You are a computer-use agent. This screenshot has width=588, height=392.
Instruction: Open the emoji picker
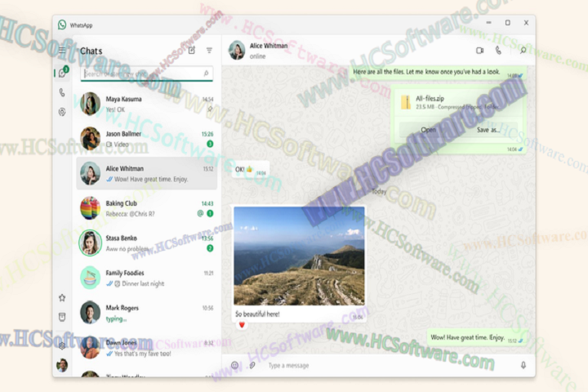click(234, 365)
